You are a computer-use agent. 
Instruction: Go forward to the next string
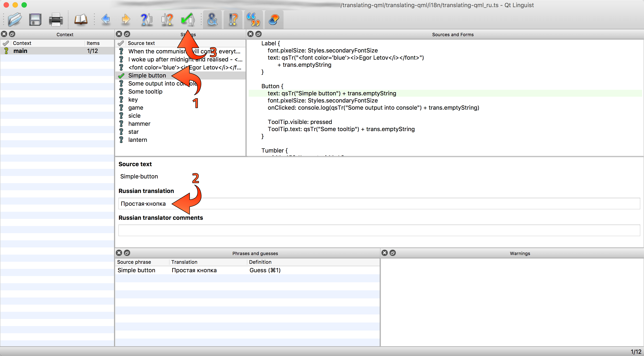126,19
